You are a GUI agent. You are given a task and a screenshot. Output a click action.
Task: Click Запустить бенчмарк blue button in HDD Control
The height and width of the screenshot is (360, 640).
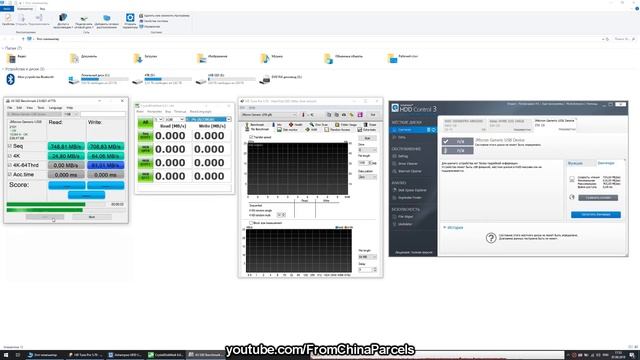pyautogui.click(x=596, y=214)
